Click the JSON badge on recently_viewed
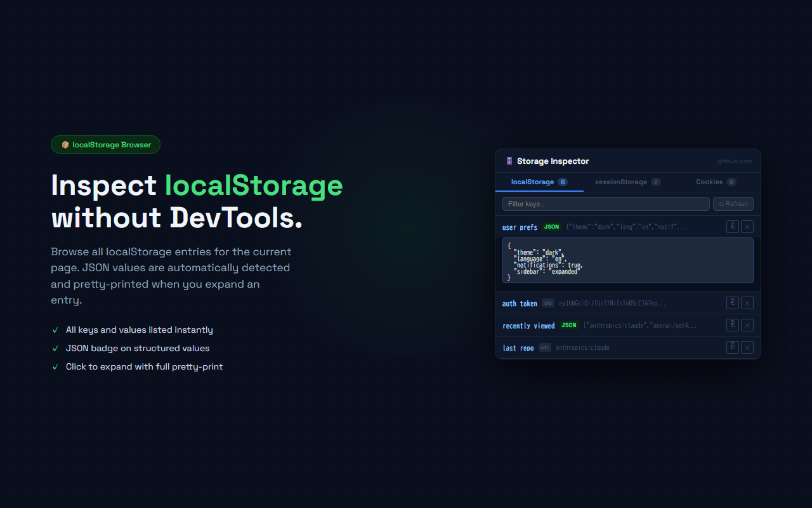The image size is (812, 508). click(x=569, y=325)
